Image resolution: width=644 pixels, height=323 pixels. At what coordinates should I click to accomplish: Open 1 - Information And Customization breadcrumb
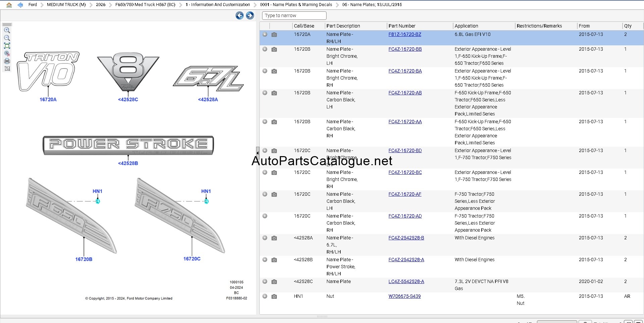[x=218, y=5]
